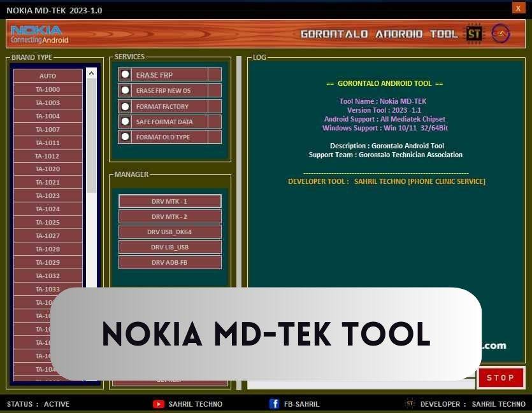Click the ST developer icon in the status bar
This screenshot has width=532, height=413.
[411, 404]
